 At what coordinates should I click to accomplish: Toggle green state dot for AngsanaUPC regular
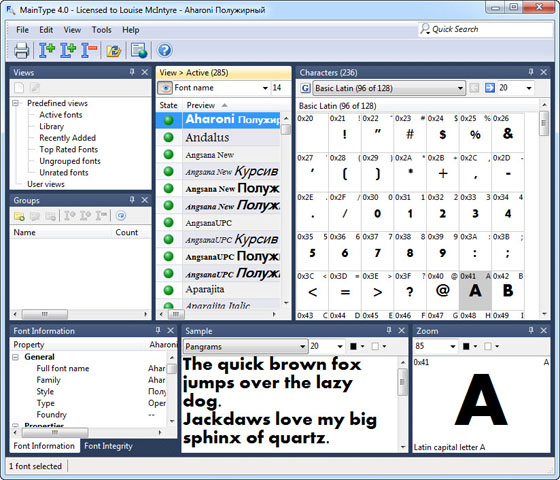(x=169, y=222)
